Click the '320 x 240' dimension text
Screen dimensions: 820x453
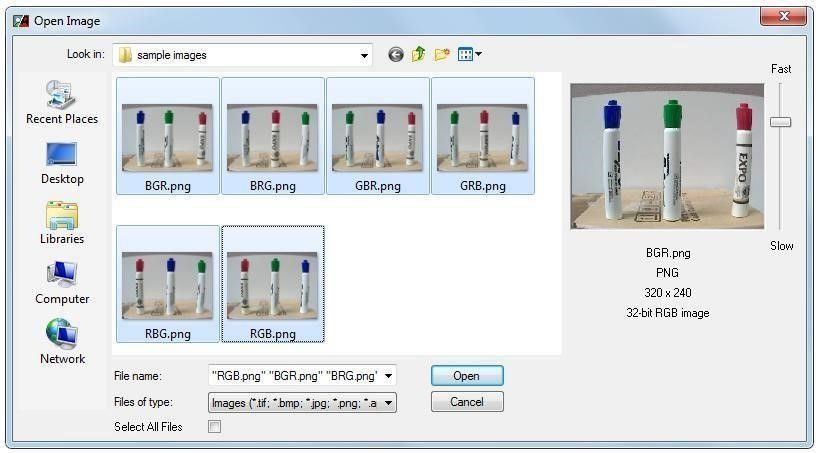coord(667,292)
